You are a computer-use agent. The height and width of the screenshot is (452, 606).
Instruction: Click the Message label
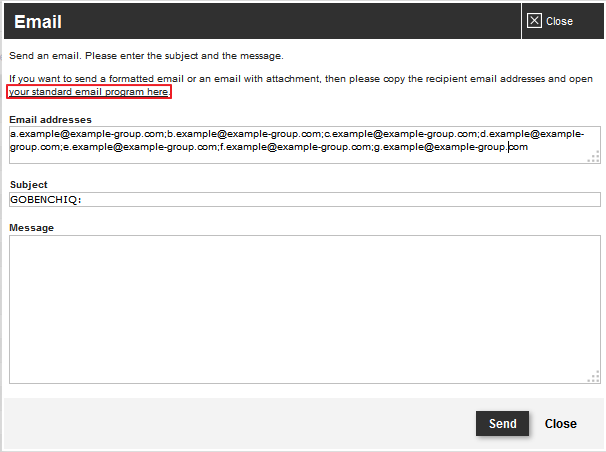31,228
